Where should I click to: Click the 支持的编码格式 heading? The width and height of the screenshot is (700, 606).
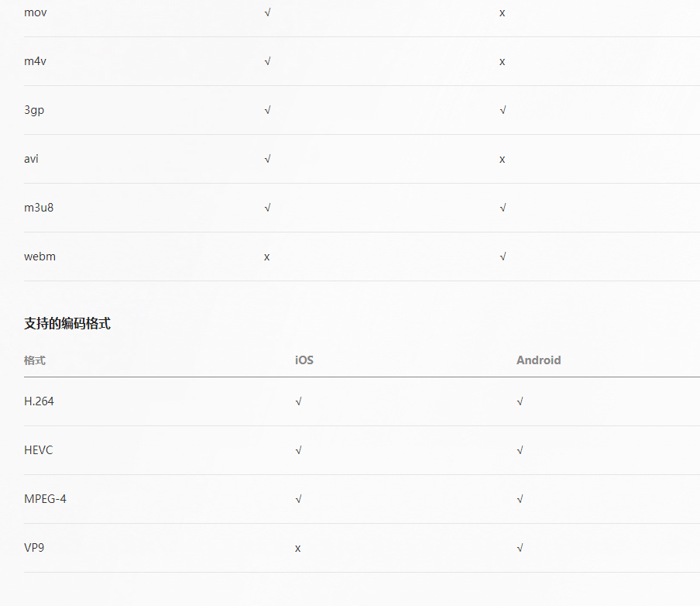(67, 323)
